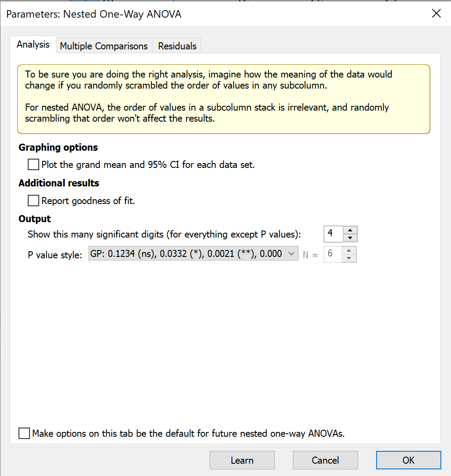Click the dialog title bar text
451x476 pixels.
[x=94, y=14]
